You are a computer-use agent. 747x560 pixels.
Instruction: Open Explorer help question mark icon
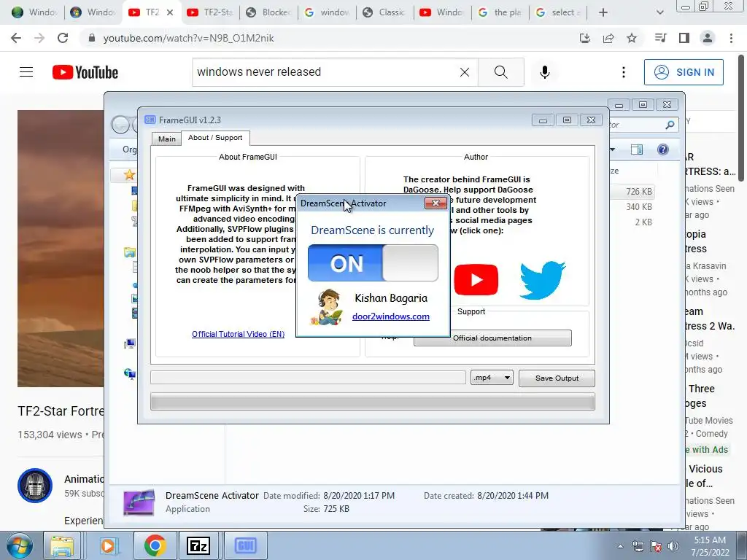[x=662, y=149]
